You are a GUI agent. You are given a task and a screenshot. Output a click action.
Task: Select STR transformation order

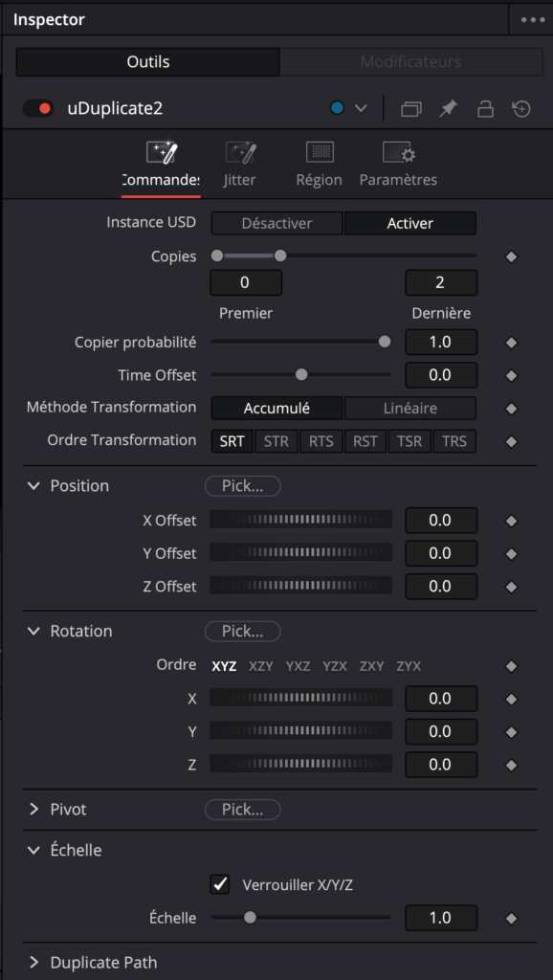[276, 441]
